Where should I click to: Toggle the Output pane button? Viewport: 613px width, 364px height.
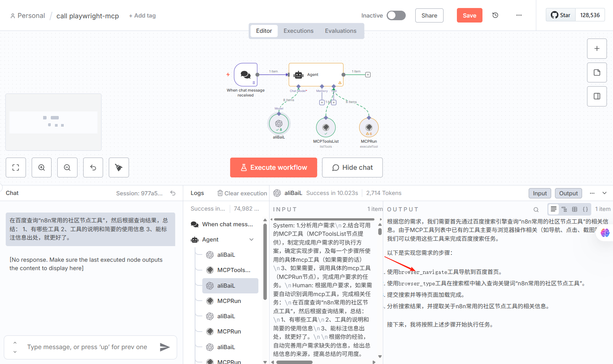(x=568, y=193)
